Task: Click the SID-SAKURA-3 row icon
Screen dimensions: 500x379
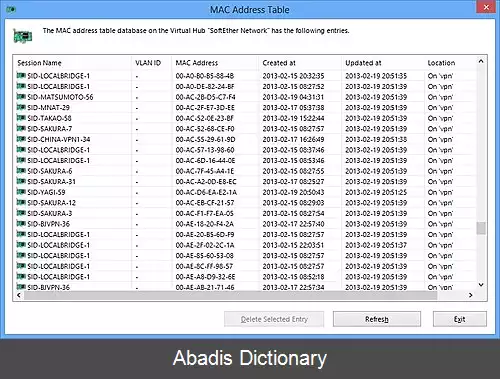Action: point(21,213)
